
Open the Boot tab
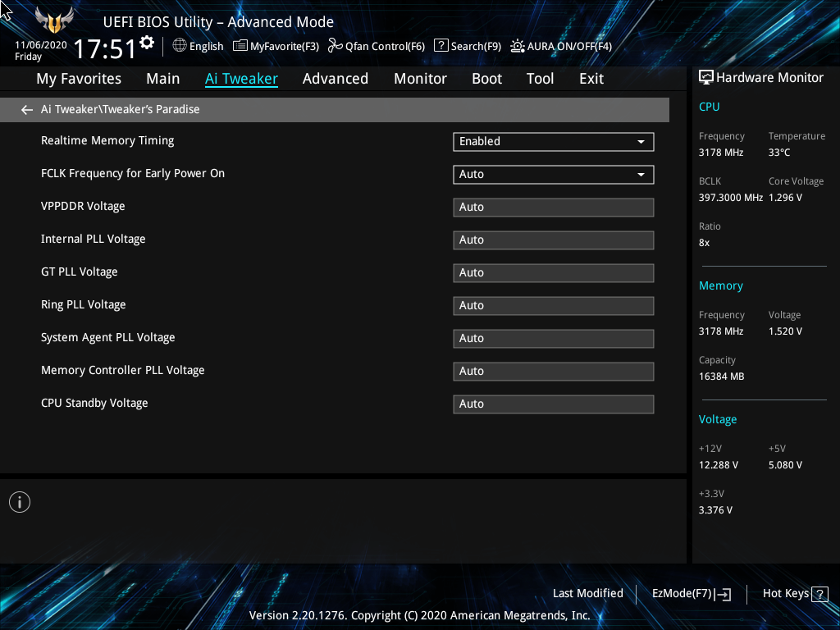pos(487,79)
